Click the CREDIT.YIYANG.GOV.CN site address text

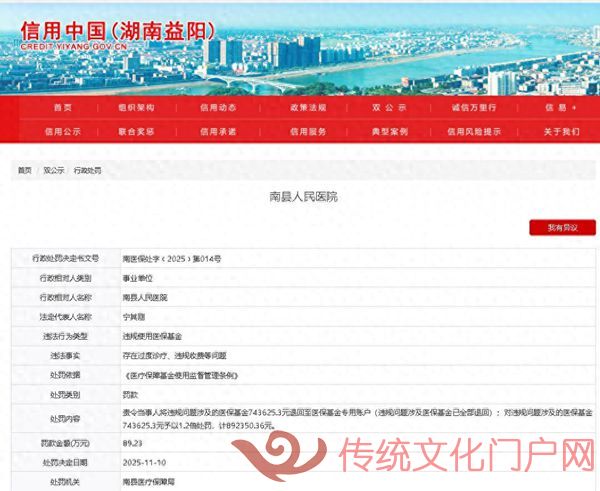(73, 47)
